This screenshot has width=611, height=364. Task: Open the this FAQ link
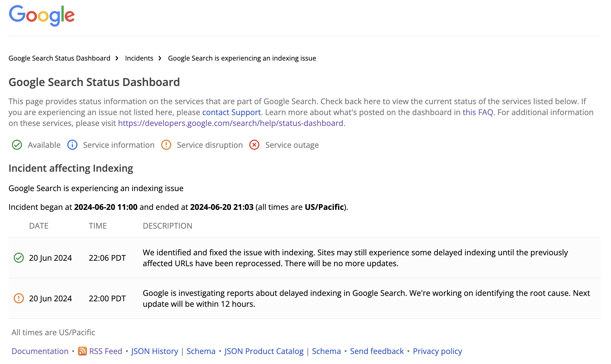coord(478,112)
